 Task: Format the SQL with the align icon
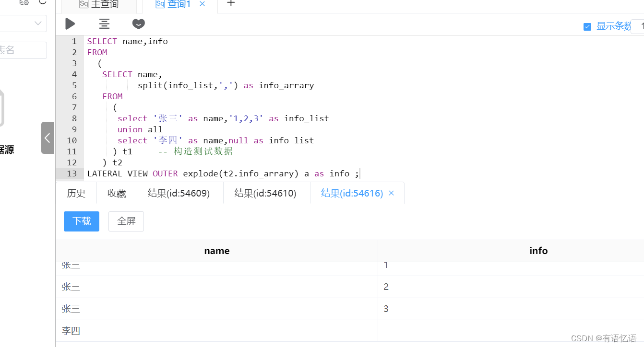(104, 23)
